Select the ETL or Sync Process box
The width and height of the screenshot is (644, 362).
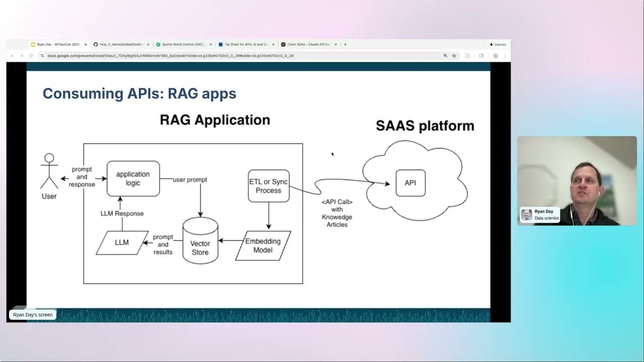pos(269,186)
